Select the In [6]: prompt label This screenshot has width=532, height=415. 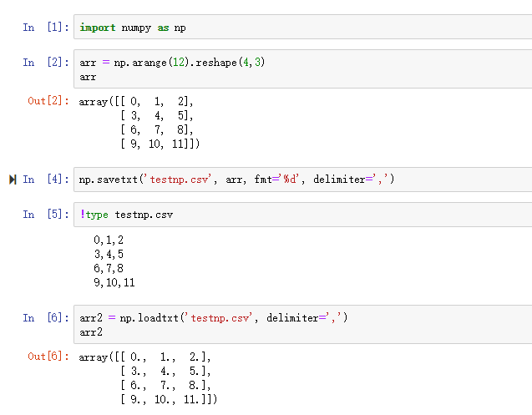pyautogui.click(x=46, y=318)
